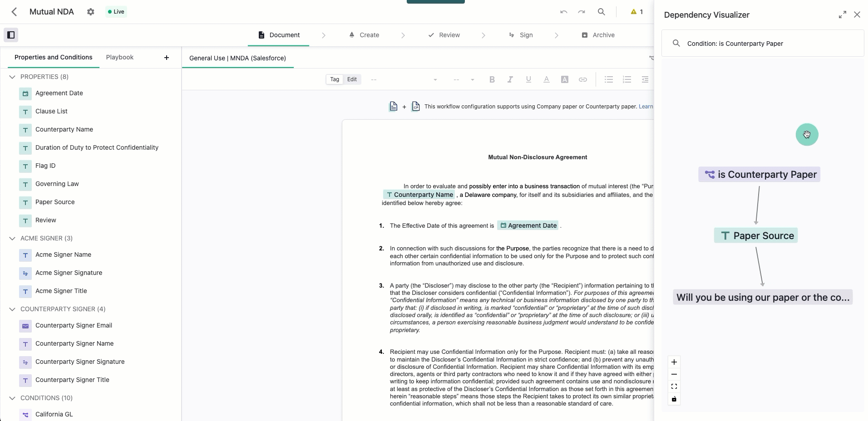
Task: Click the redo arrow icon
Action: 582,12
